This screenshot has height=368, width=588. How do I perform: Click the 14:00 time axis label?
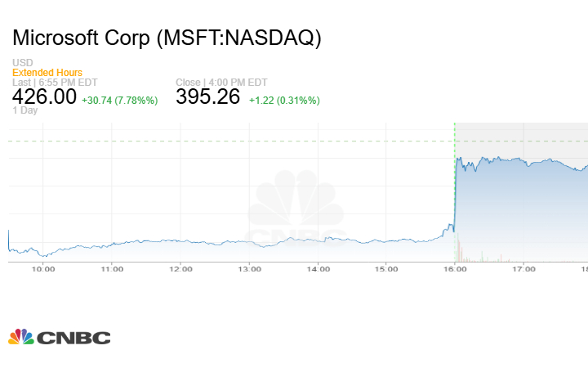(318, 268)
